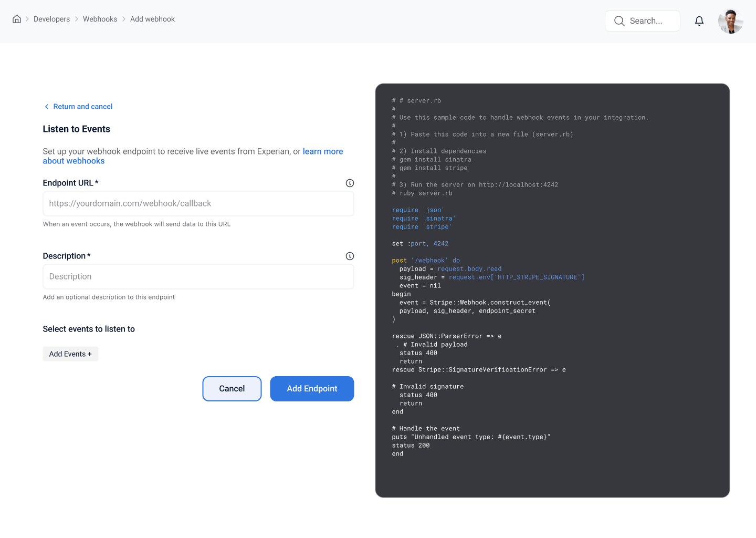This screenshot has height=538, width=756.
Task: Click the Add Events + button
Action: [x=70, y=354]
